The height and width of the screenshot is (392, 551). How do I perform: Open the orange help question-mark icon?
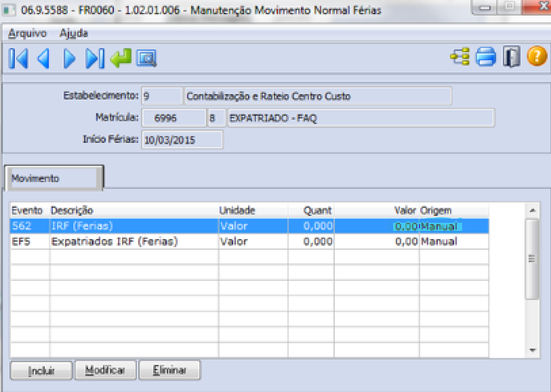(537, 56)
